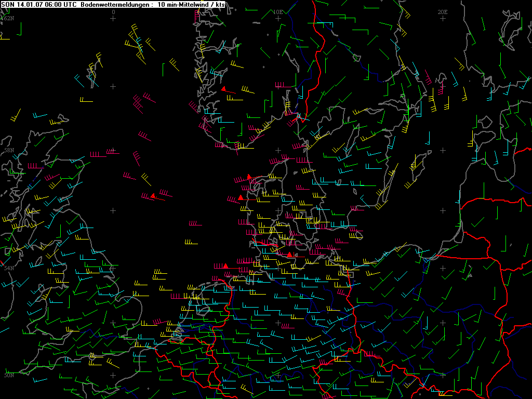532x399 pixels.
Task: Click the 0 longitude label at top
Action: pyautogui.click(x=113, y=11)
